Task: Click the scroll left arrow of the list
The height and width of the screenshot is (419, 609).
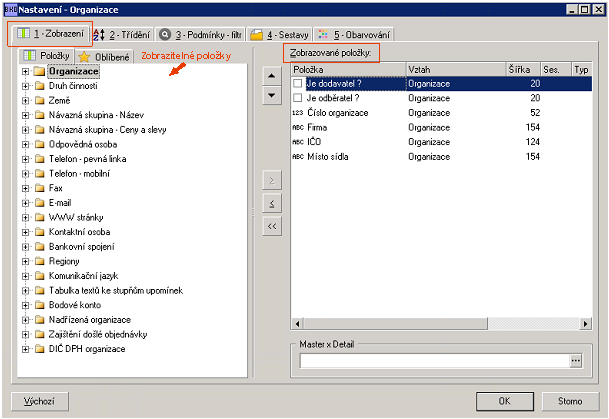Action: click(x=298, y=323)
